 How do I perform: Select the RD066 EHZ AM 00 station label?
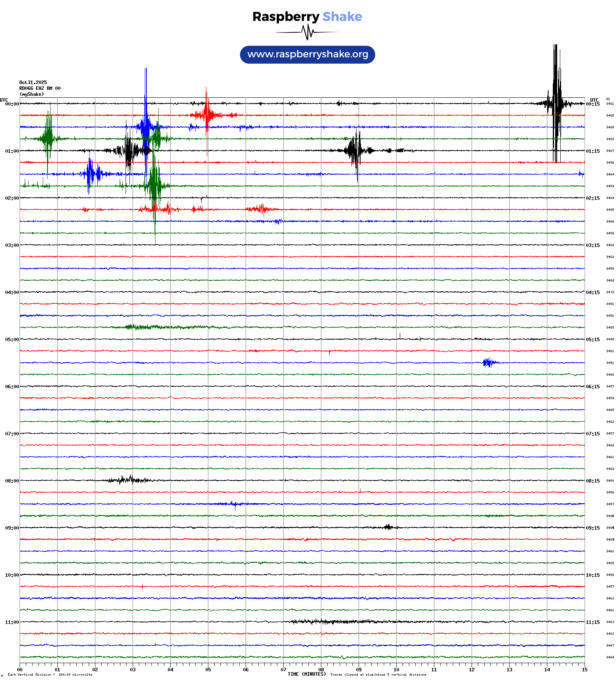40,88
